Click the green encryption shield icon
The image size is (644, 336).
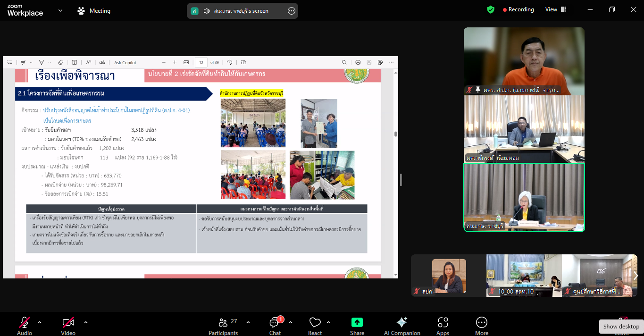coord(491,9)
